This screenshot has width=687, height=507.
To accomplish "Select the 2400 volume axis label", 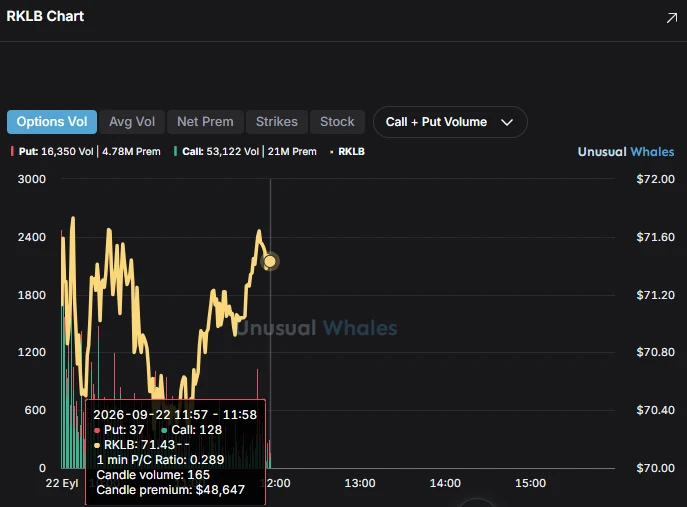I will click(x=32, y=237).
